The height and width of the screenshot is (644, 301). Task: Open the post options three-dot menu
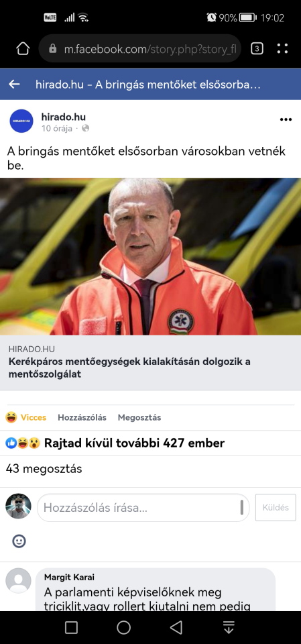click(286, 119)
